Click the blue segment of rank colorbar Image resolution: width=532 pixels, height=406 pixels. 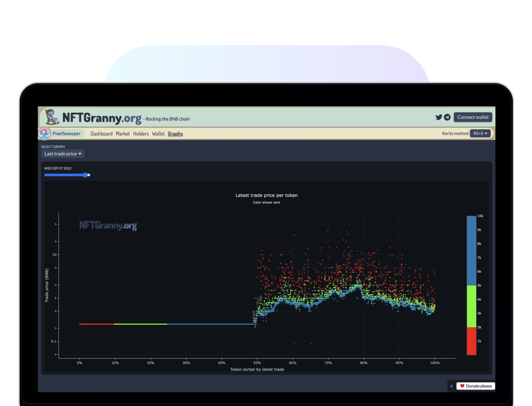471,250
